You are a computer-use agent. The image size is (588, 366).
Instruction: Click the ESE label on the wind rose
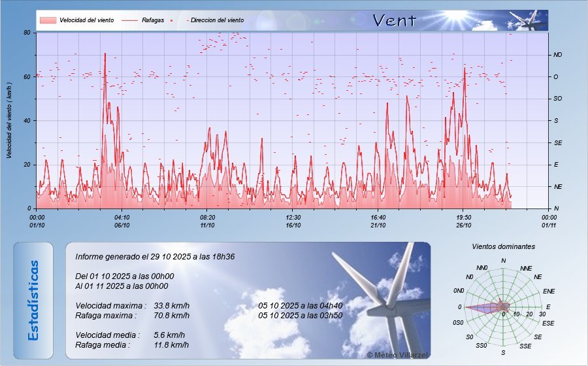pos(549,323)
